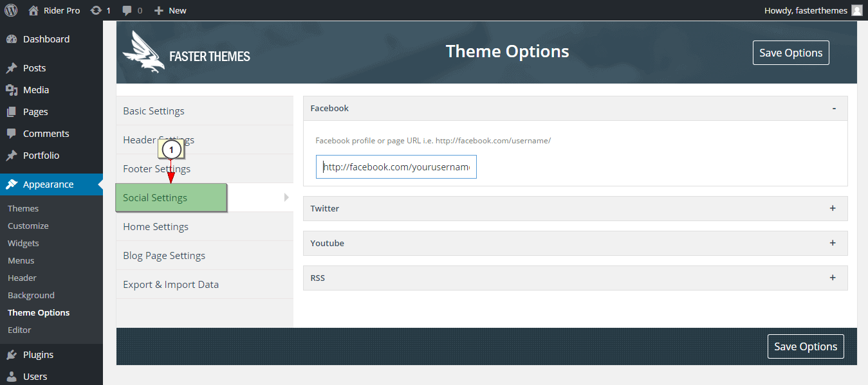This screenshot has width=868, height=385.
Task: Expand the Twitter section
Action: pos(833,208)
